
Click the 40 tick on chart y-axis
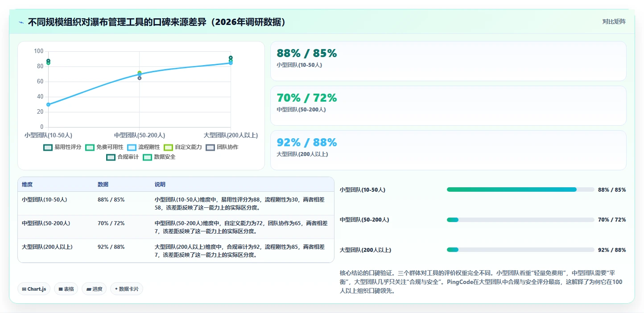40,97
